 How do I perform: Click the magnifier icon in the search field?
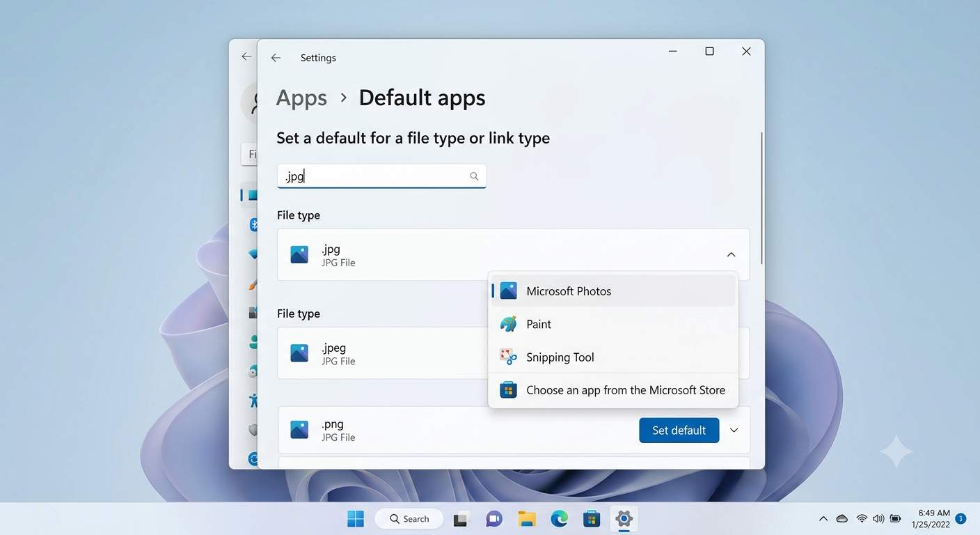(x=474, y=176)
